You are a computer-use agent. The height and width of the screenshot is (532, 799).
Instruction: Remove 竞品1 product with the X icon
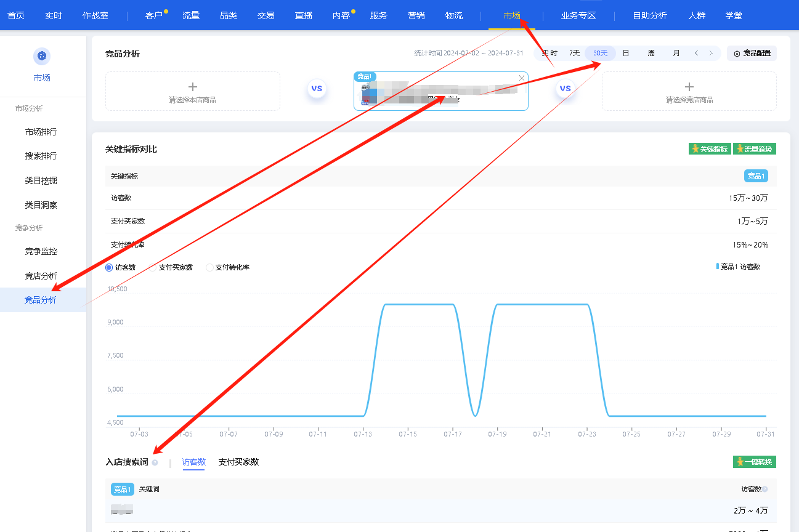click(522, 78)
